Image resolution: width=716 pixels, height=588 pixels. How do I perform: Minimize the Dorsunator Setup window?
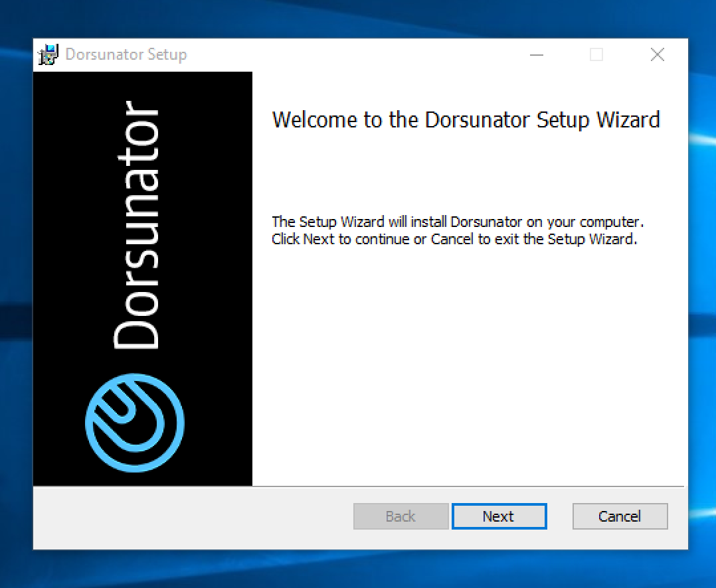pyautogui.click(x=537, y=54)
